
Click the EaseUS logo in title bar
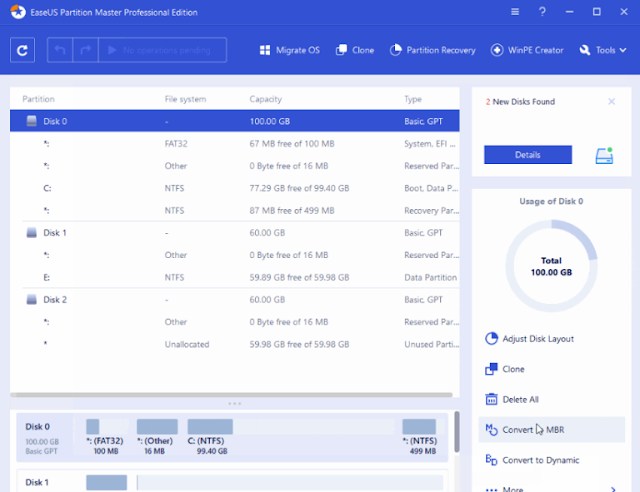pyautogui.click(x=18, y=12)
